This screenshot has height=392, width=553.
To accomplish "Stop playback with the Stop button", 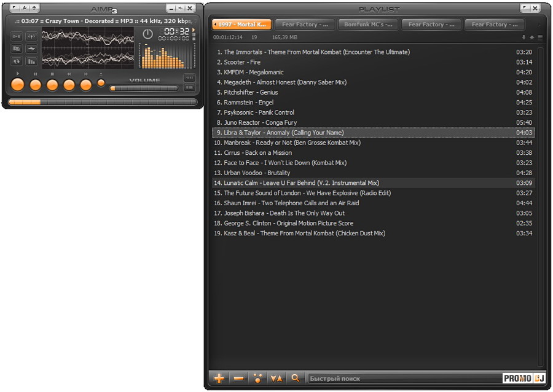I will click(x=52, y=85).
